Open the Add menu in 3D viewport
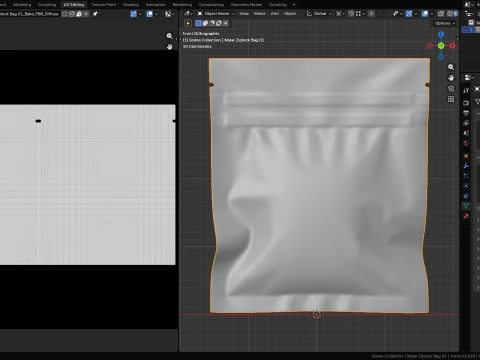 click(x=275, y=14)
